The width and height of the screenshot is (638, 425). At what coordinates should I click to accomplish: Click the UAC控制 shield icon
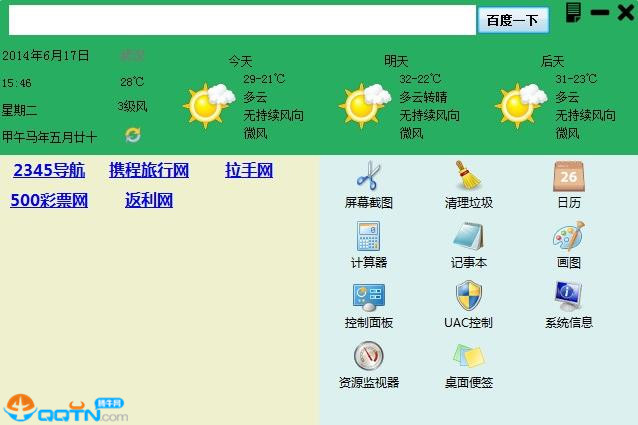pyautogui.click(x=468, y=297)
